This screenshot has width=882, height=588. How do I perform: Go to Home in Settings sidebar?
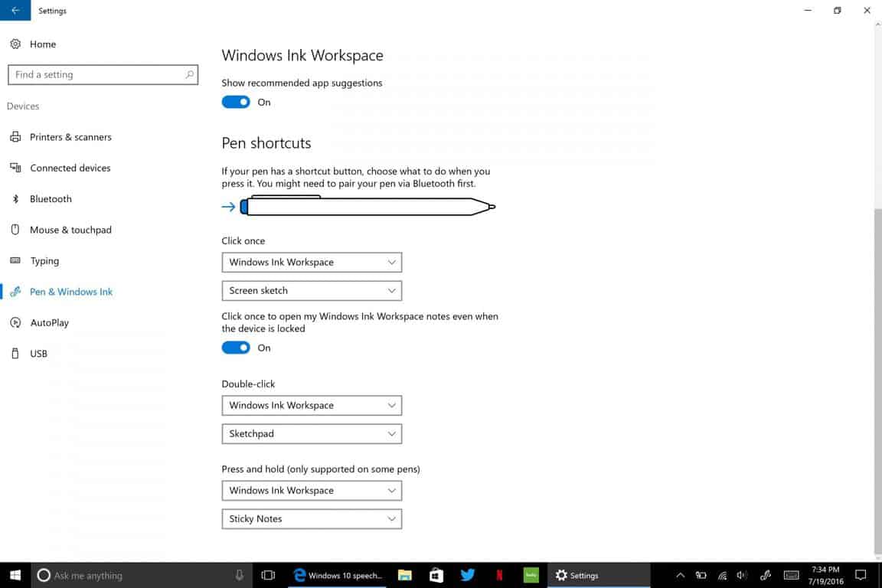coord(43,44)
